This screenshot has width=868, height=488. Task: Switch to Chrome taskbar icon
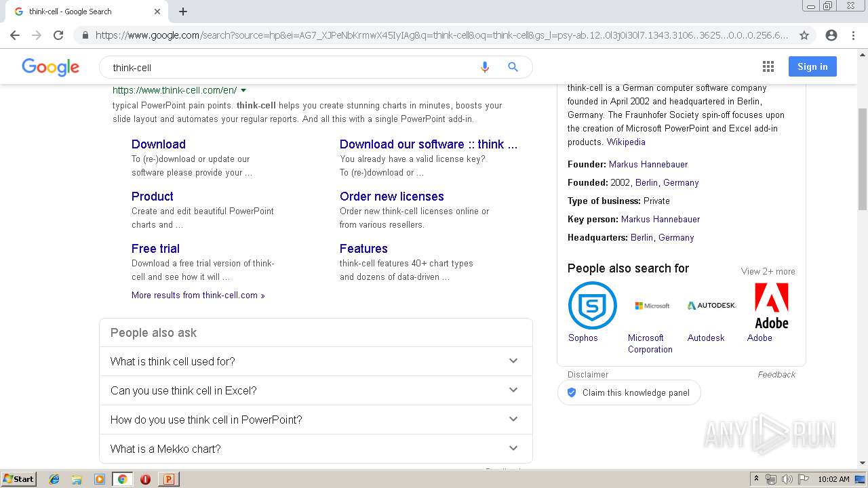123,479
